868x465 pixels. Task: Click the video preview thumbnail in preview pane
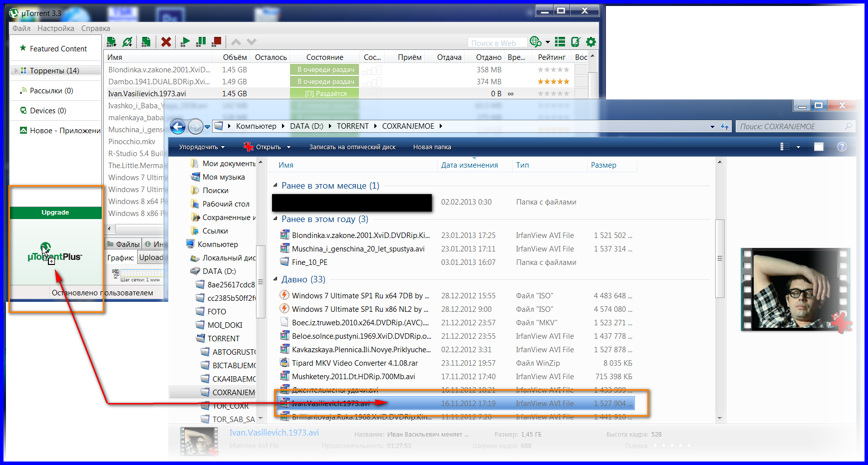click(x=796, y=290)
